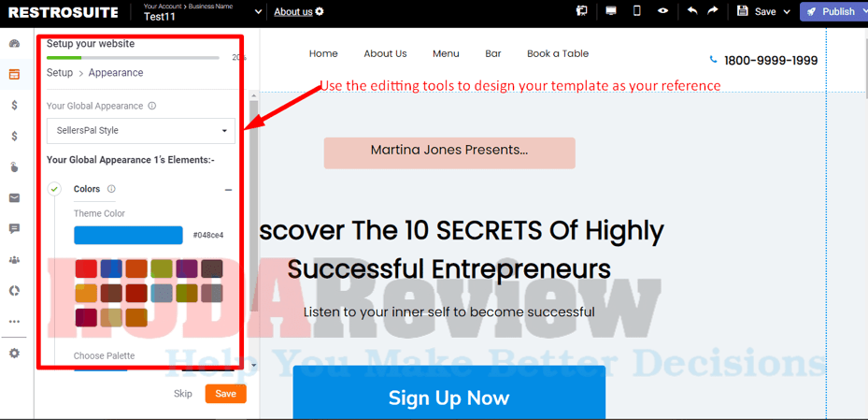Image resolution: width=868 pixels, height=420 pixels.
Task: Redo action with the forward arrow icon
Action: pyautogui.click(x=714, y=10)
